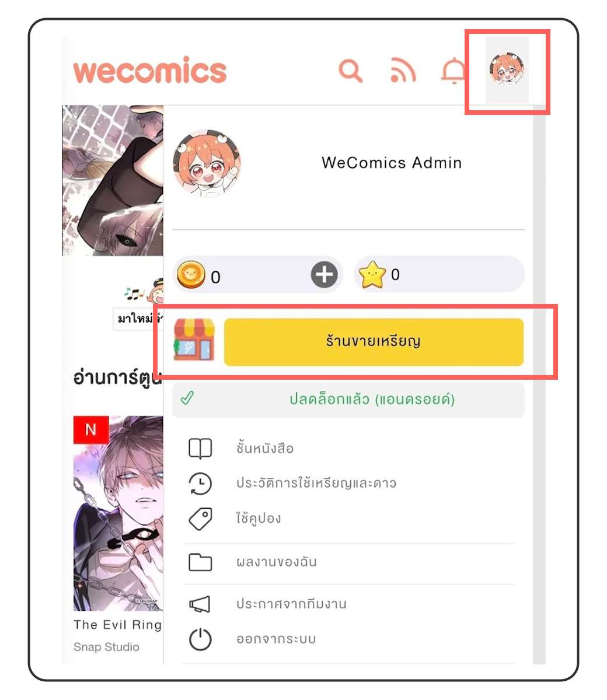This screenshot has height=700, width=607.
Task: Open The Evil Ring comic cover
Action: click(x=118, y=513)
